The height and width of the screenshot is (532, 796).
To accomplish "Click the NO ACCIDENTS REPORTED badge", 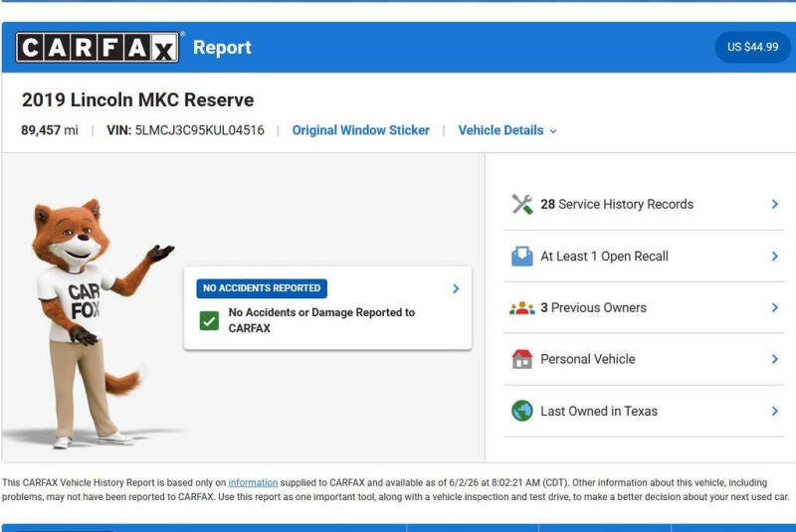I will tap(262, 288).
